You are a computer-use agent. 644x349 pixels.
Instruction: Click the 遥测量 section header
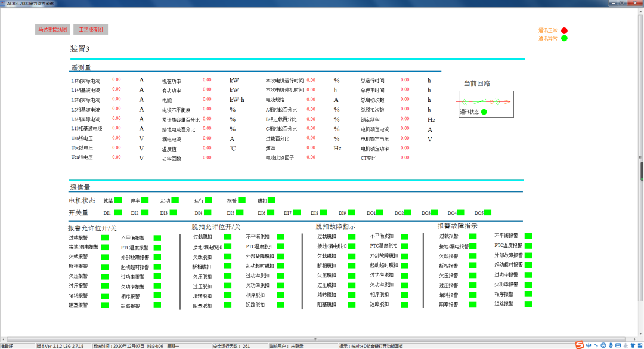pyautogui.click(x=81, y=68)
